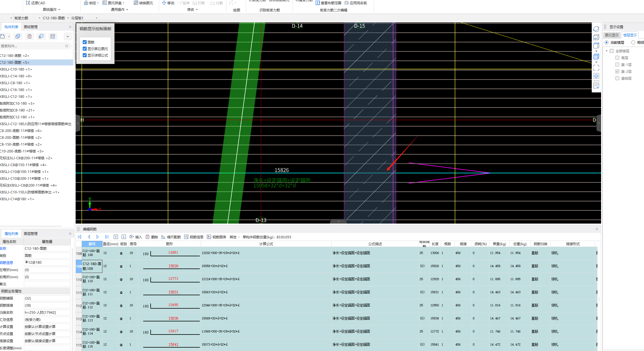
Task: Toggle the 显示其它图元 checkbox
Action: click(85, 49)
